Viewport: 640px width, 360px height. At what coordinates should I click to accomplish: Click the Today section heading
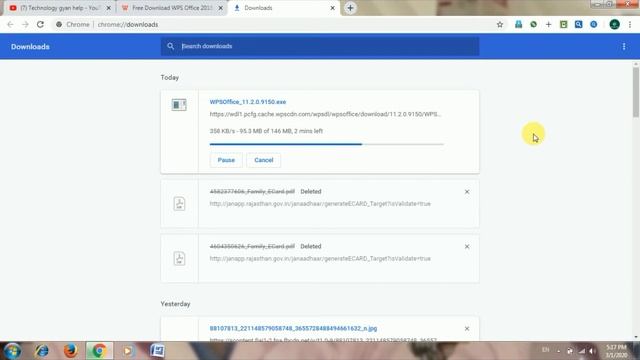pyautogui.click(x=170, y=78)
